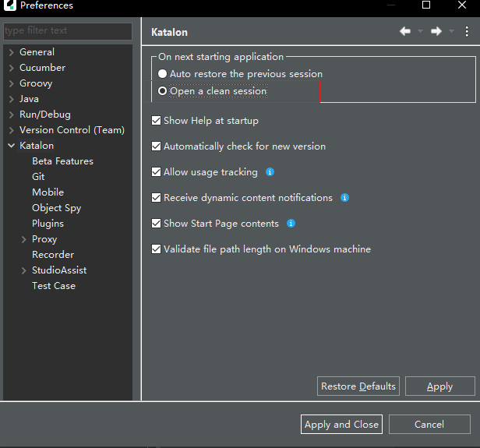
Task: Expand the Groovy tree node
Action: [12, 83]
